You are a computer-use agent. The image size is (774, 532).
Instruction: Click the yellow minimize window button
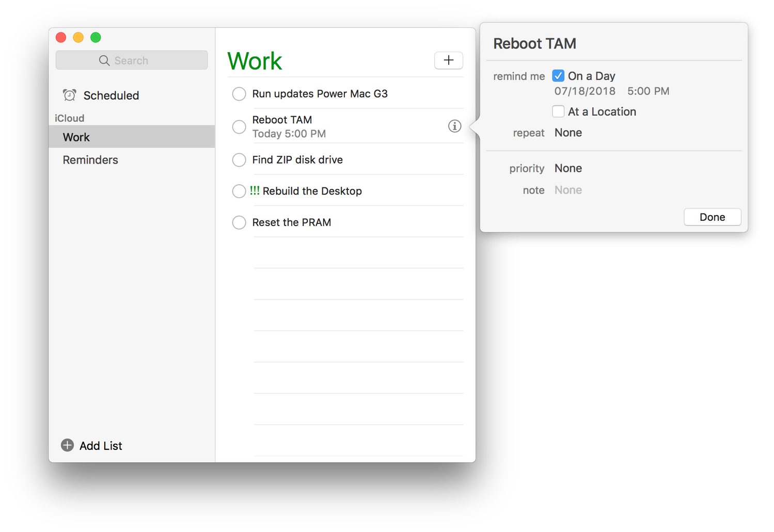point(78,38)
